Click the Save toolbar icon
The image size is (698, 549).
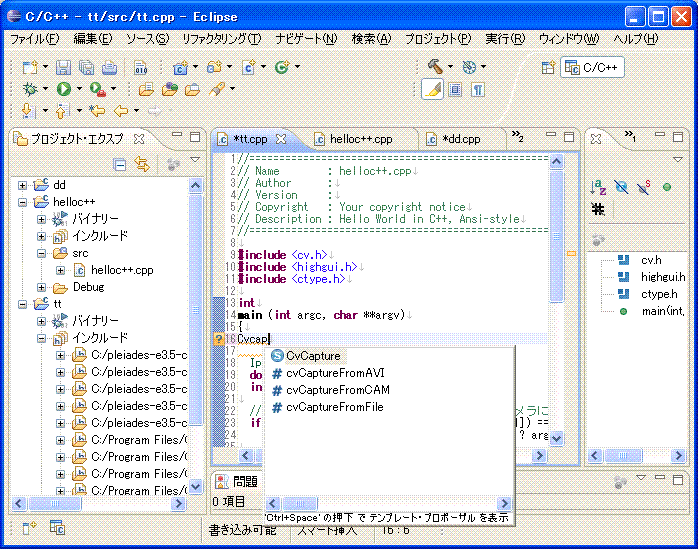click(x=63, y=67)
